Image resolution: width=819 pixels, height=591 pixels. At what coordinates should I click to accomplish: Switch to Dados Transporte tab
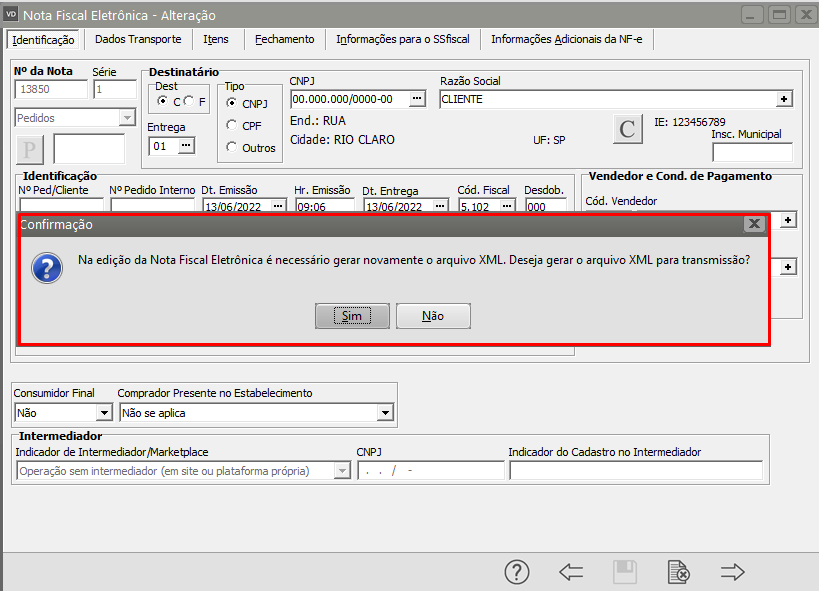point(138,39)
